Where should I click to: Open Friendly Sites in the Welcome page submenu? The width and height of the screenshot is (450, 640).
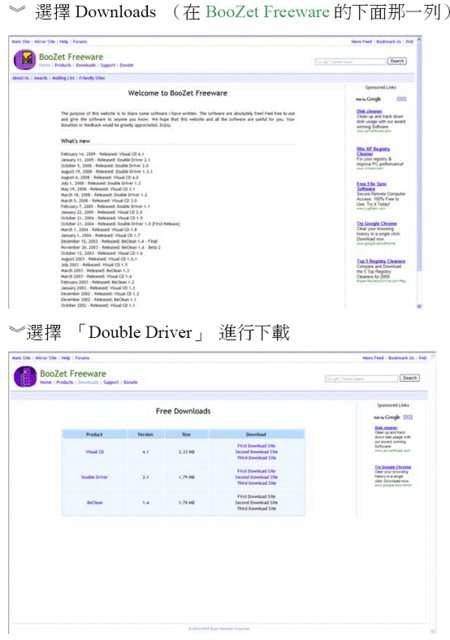click(x=92, y=78)
